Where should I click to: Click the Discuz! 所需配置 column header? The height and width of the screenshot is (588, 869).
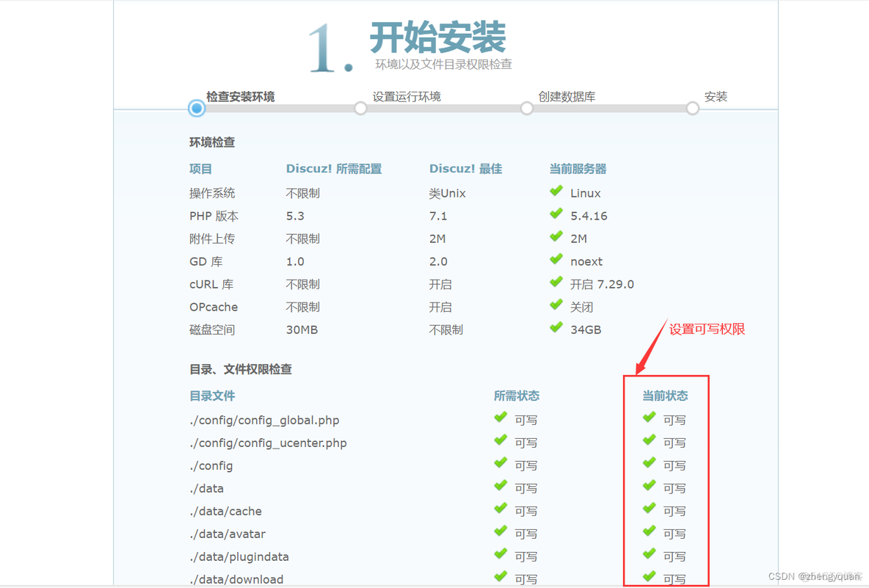334,169
